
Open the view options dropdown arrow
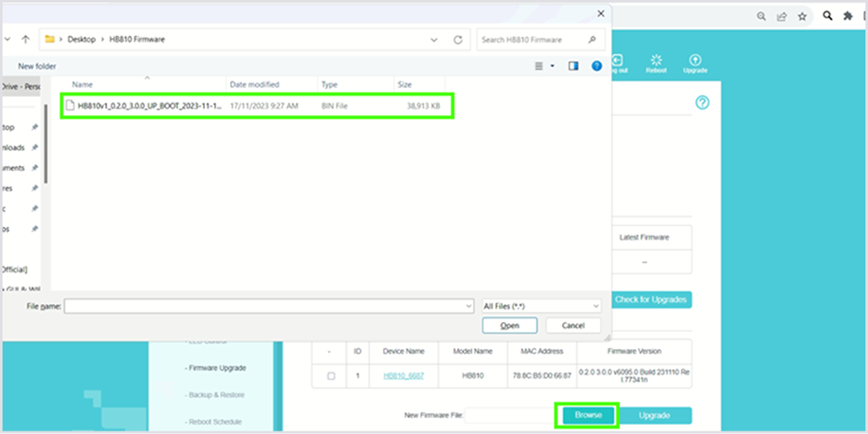point(552,67)
